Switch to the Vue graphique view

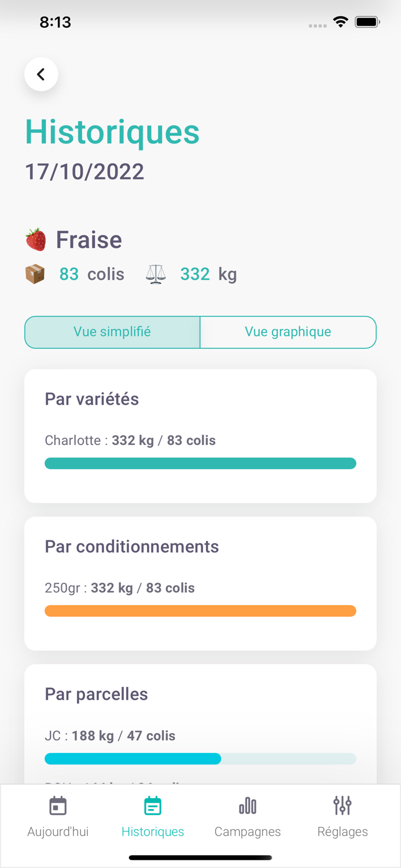tap(288, 332)
